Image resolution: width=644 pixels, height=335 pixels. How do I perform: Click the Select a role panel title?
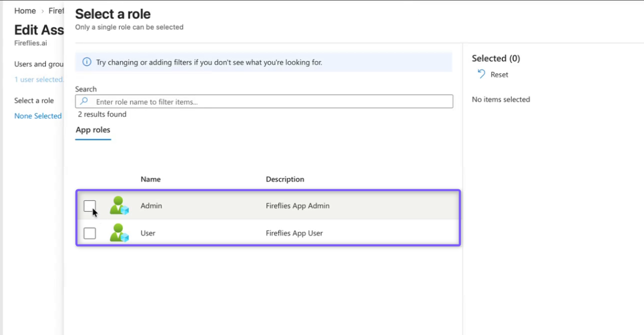point(113,14)
